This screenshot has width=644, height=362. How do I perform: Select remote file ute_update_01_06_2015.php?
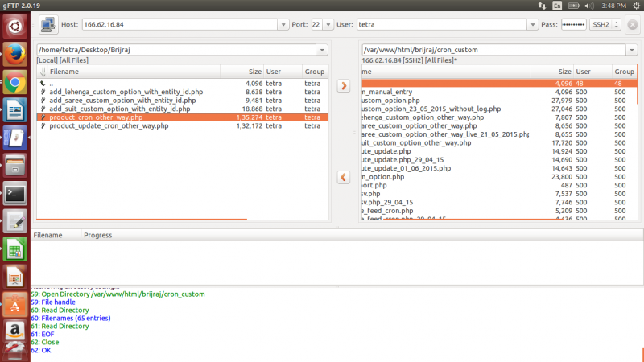499,168
